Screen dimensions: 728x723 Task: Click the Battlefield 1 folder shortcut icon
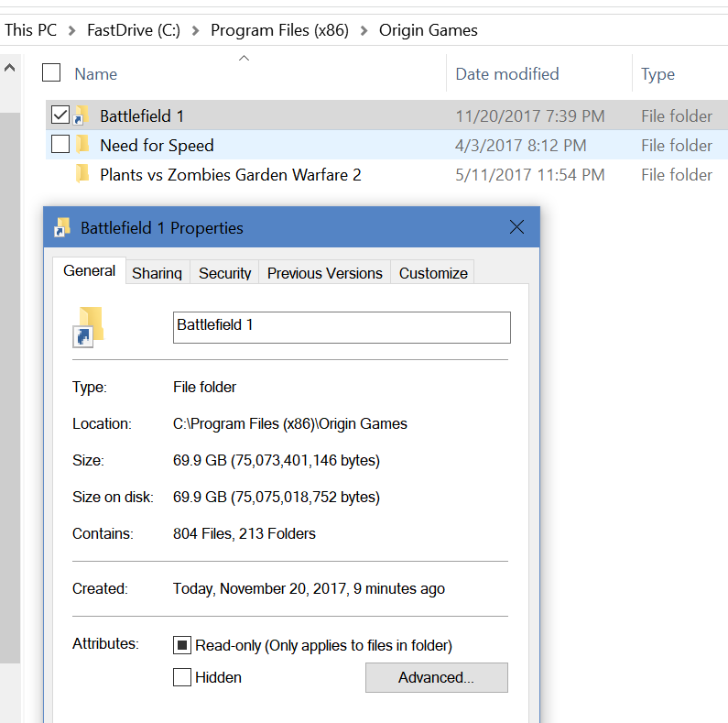82,116
